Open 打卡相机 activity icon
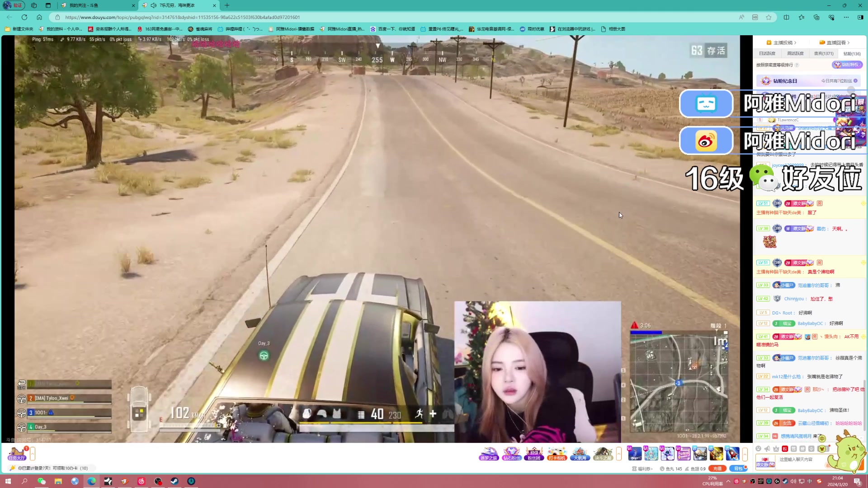This screenshot has width=868, height=488. tap(557, 454)
